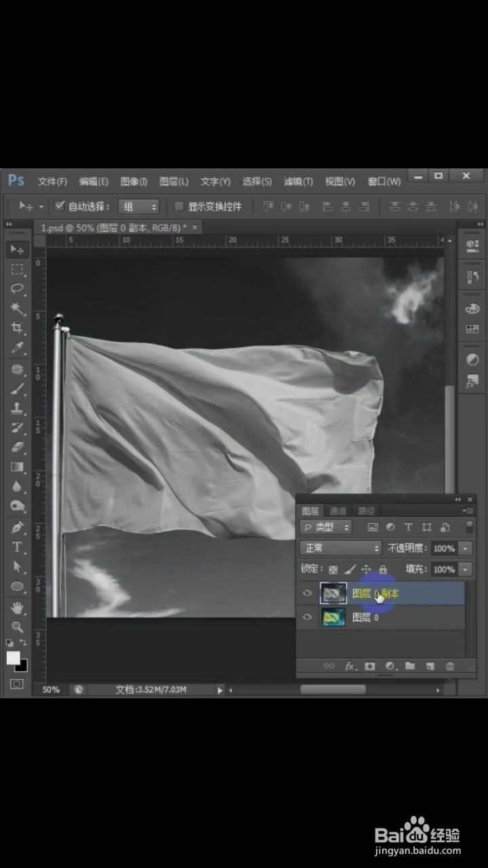The width and height of the screenshot is (488, 868).
Task: Delete layer with trash icon
Action: (450, 666)
